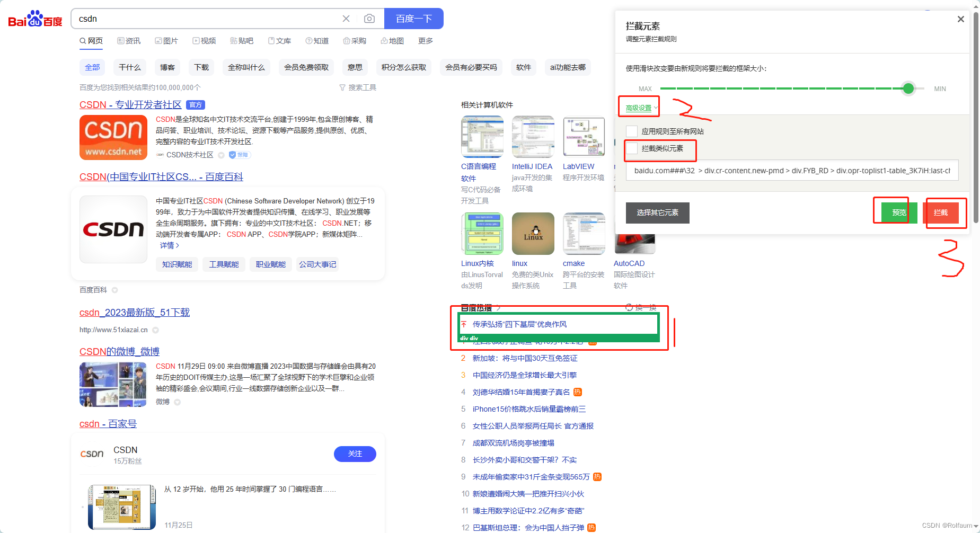Click the 官方 badge next to CSDN title
The width and height of the screenshot is (980, 533).
196,105
